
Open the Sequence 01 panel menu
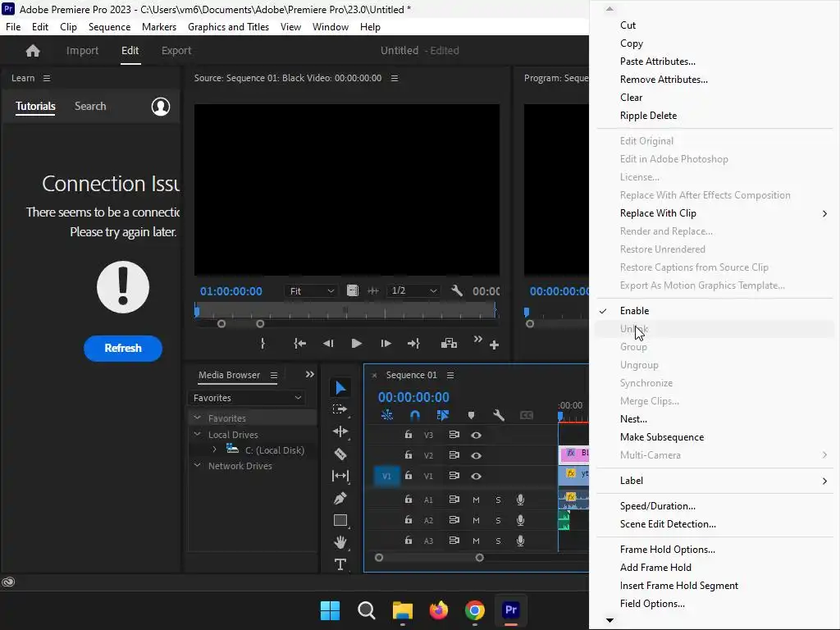450,375
